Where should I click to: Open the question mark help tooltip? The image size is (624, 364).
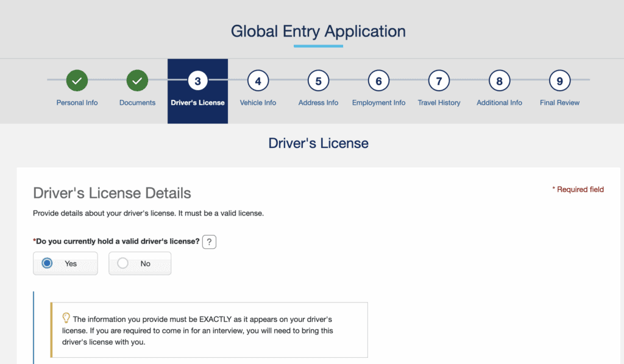coord(209,242)
